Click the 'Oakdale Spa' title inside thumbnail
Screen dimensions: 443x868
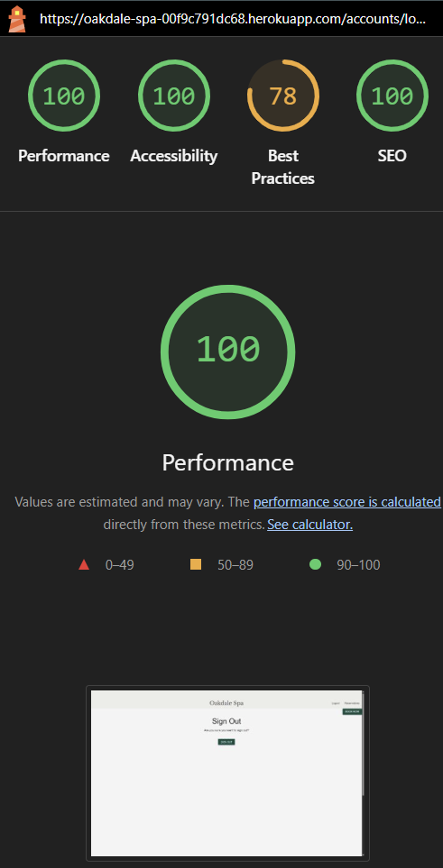(226, 703)
